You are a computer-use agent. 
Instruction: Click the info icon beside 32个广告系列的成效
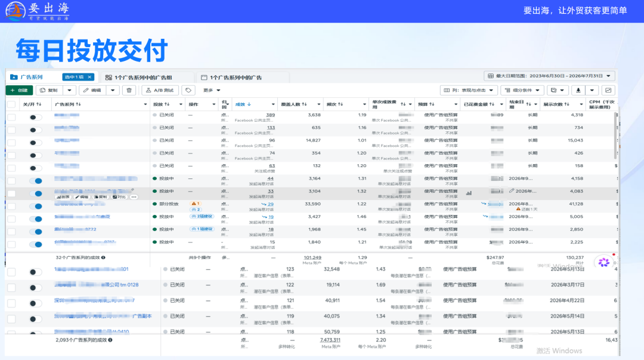point(104,257)
